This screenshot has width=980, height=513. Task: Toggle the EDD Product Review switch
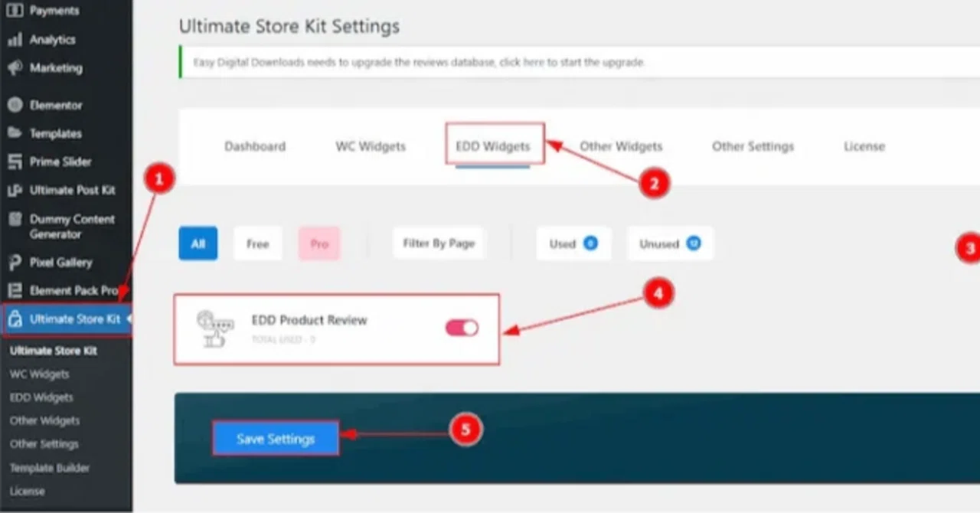[x=462, y=328]
